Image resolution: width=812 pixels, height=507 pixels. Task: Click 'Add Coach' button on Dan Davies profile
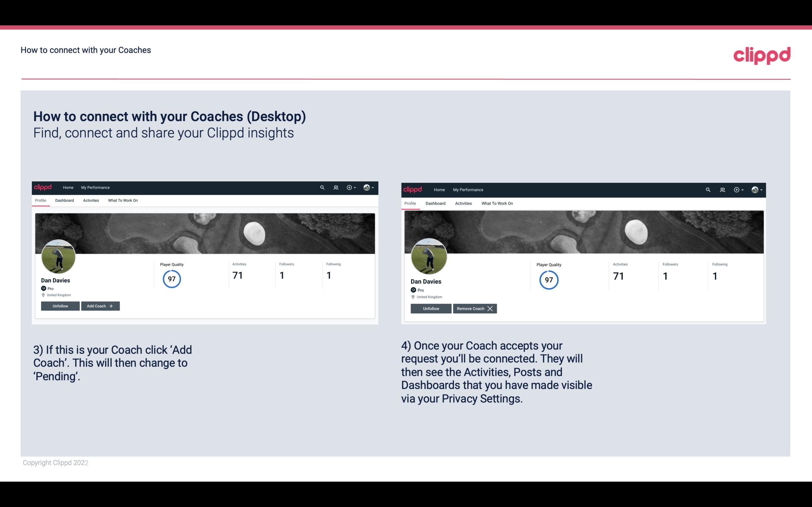click(99, 306)
